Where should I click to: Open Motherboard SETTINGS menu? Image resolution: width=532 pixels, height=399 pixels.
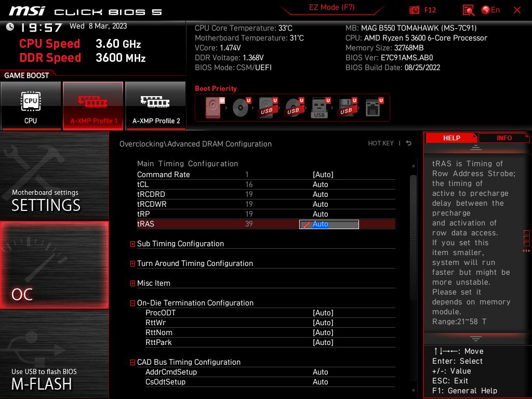[54, 176]
